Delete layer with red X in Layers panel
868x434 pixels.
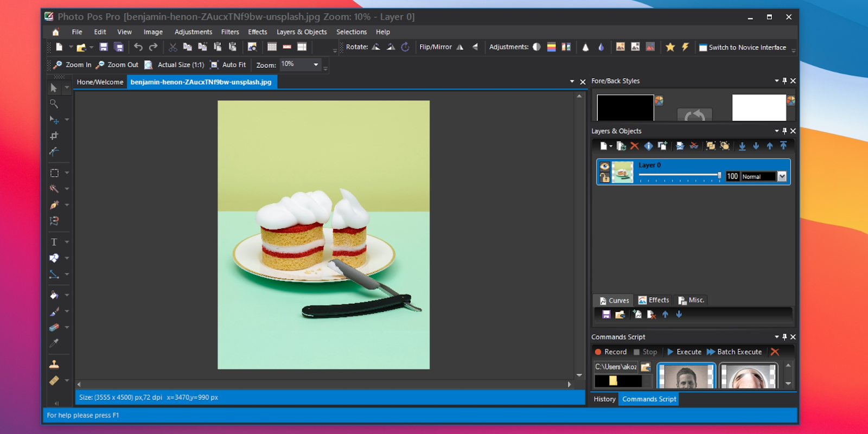coord(635,146)
